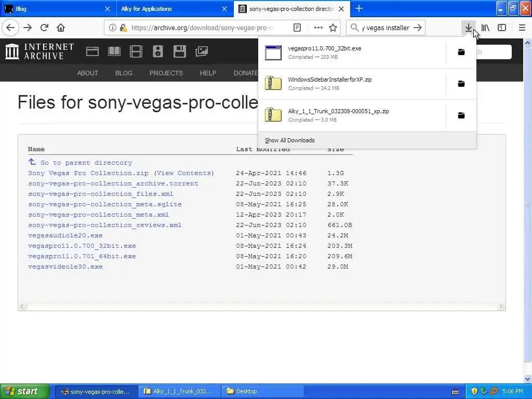Open page actions three-dots menu
532x399 pixels.
(318, 28)
